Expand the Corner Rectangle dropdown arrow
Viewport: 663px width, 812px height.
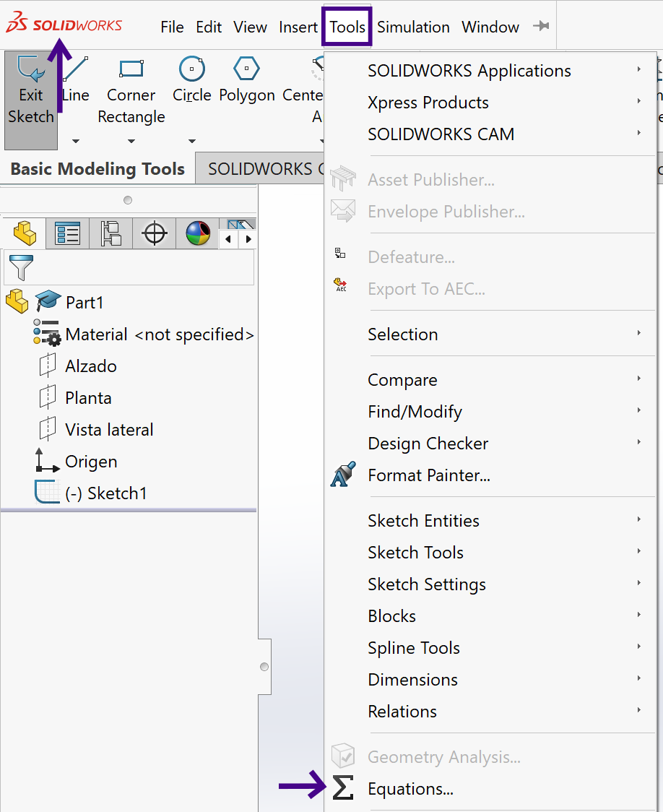[131, 141]
